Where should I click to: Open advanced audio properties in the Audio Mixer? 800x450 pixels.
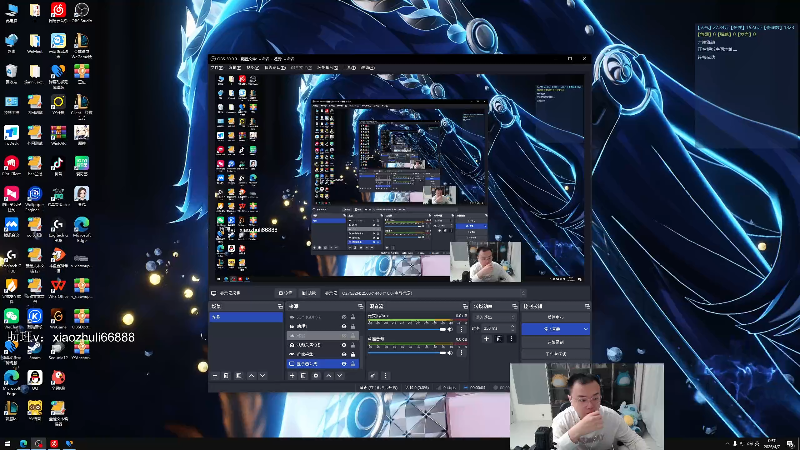pos(373,376)
